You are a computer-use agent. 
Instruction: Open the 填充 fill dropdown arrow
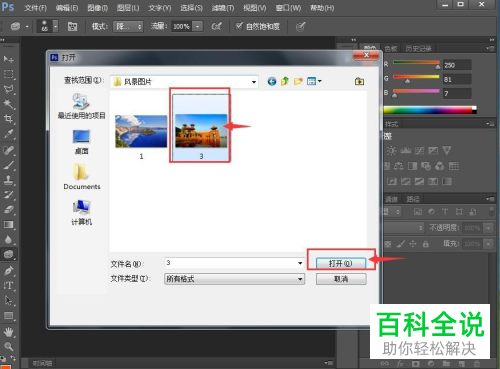tap(488, 244)
